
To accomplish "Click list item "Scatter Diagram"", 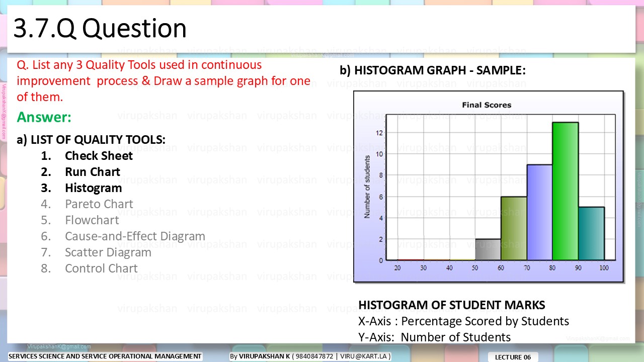I will 108,252.
